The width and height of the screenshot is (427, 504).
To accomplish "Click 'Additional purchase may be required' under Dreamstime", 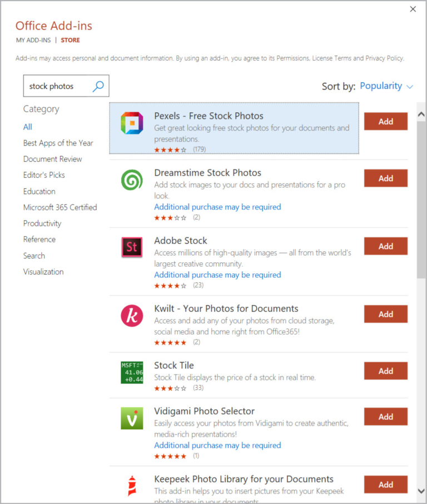I will click(217, 207).
